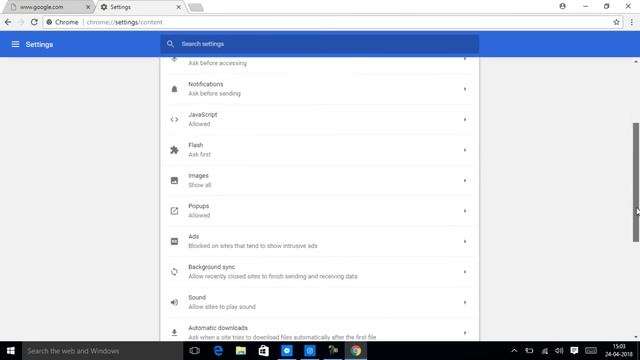The width and height of the screenshot is (640, 360).
Task: Click the Popups open-in-new icon
Action: click(174, 211)
